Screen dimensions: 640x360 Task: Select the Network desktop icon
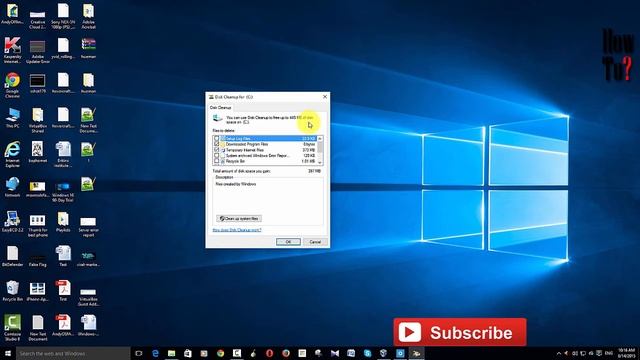tap(12, 187)
